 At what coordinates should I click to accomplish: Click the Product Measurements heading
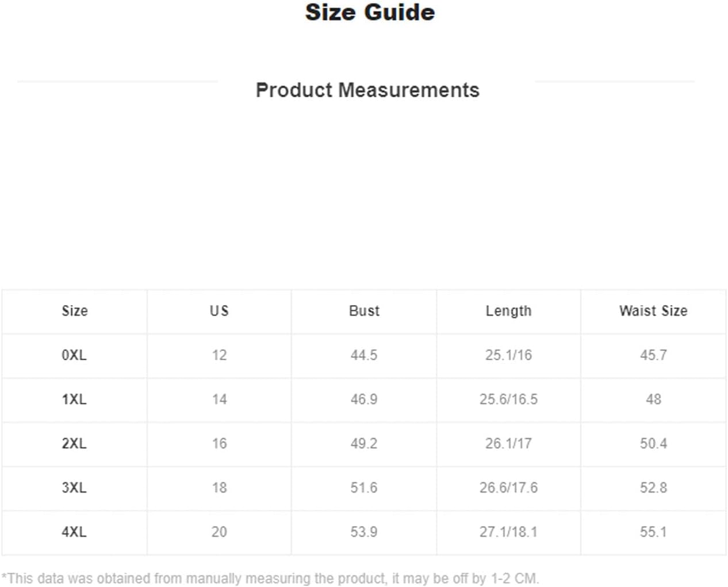(367, 90)
